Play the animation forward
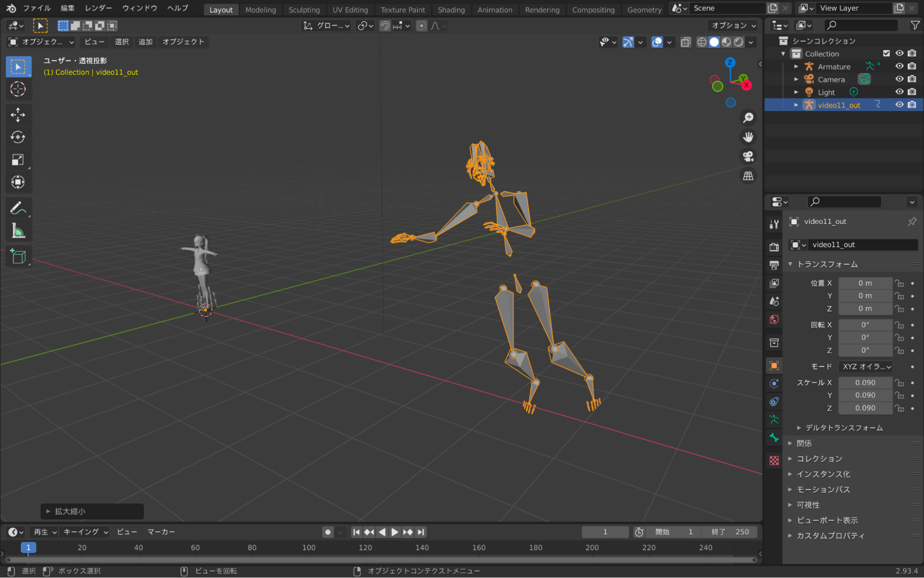 pos(395,532)
